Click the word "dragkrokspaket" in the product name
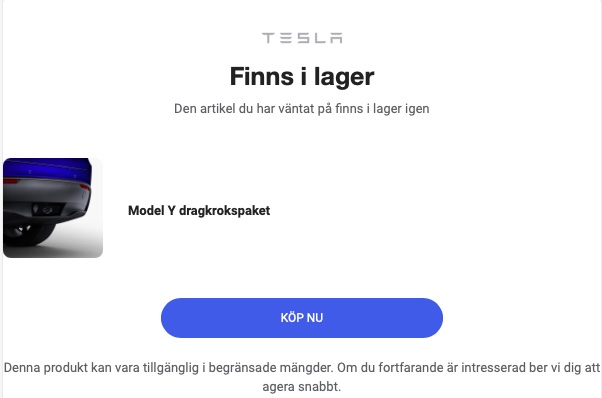Viewport: 602px width, 398px height. click(x=225, y=210)
